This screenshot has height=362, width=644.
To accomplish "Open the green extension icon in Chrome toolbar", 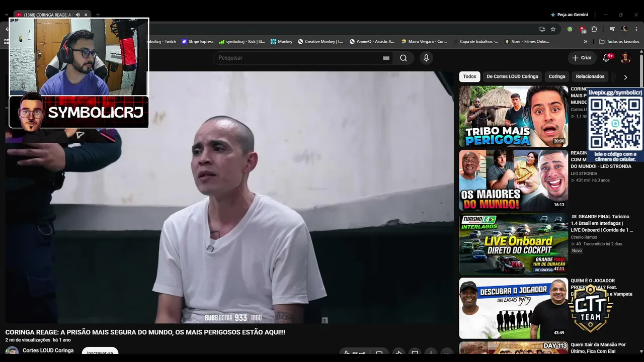I will [570, 29].
